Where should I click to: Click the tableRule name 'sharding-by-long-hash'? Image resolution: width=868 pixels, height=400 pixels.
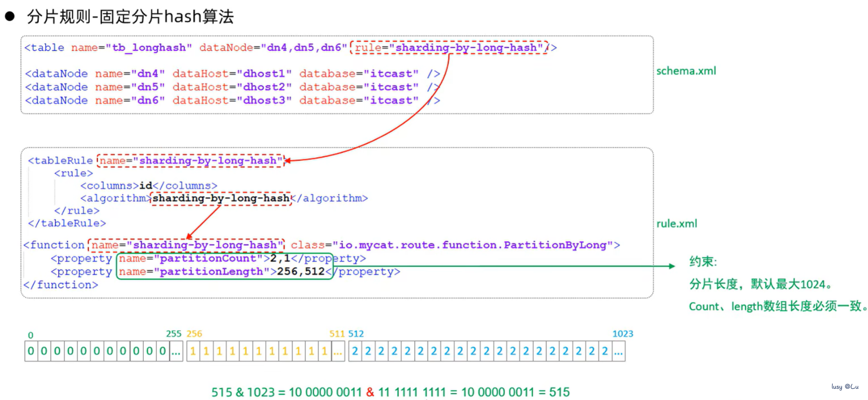coord(191,161)
